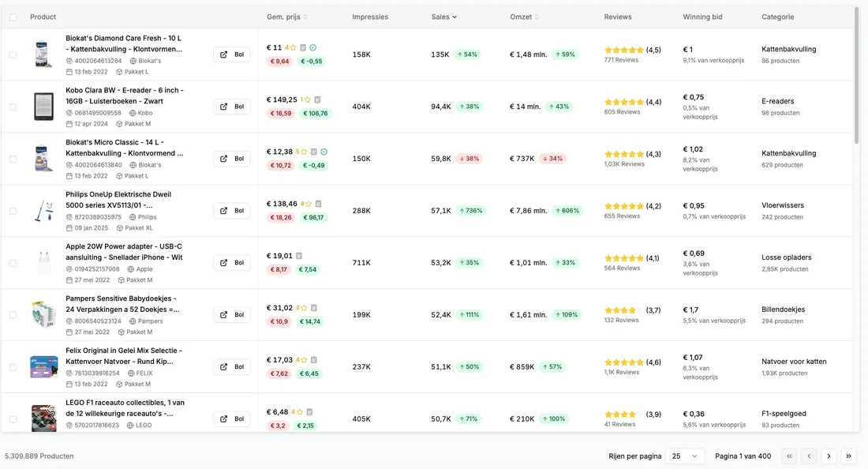Go to the next page
The height and width of the screenshot is (469, 868).
pyautogui.click(x=829, y=456)
